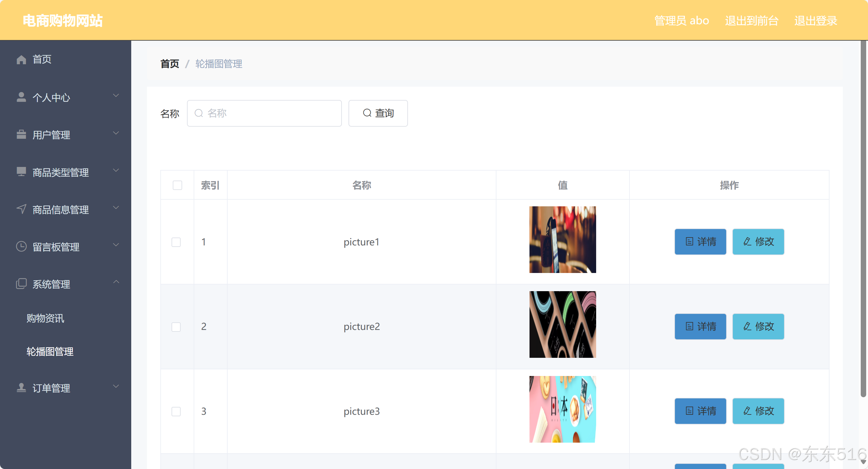Open the 购物资讯 submenu item
This screenshot has width=868, height=469.
coord(45,318)
